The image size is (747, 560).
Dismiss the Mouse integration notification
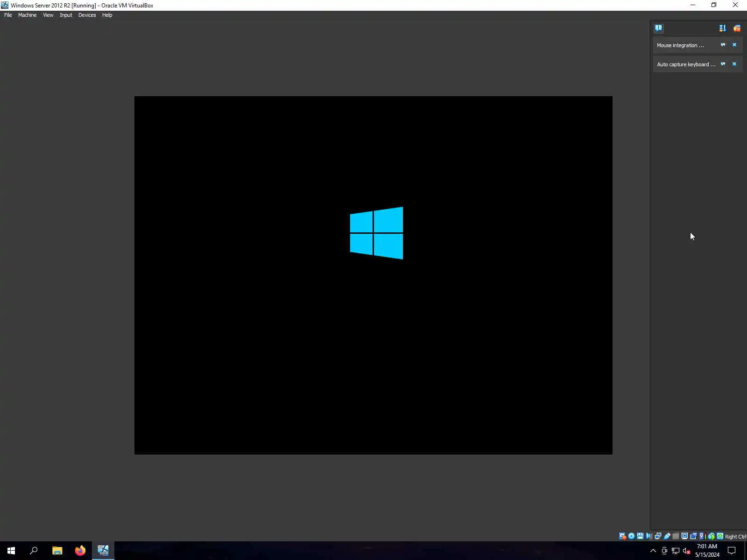734,45
